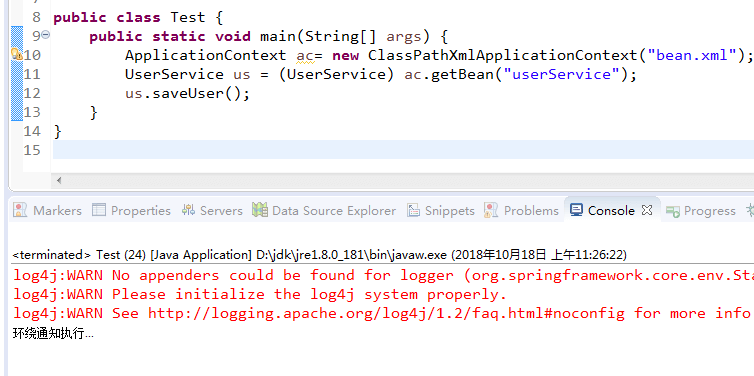The width and height of the screenshot is (754, 376).
Task: Click the Servers tab icon
Action: [x=188, y=210]
